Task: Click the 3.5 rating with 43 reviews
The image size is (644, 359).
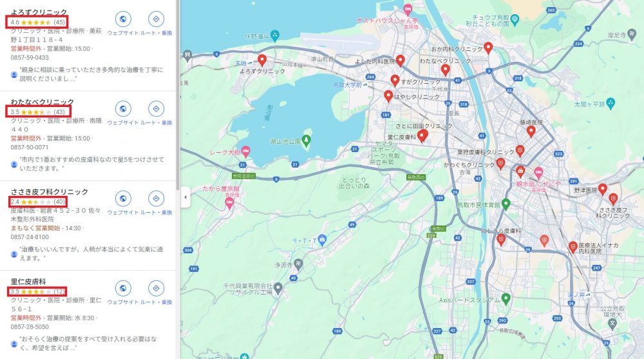Action: [x=37, y=112]
